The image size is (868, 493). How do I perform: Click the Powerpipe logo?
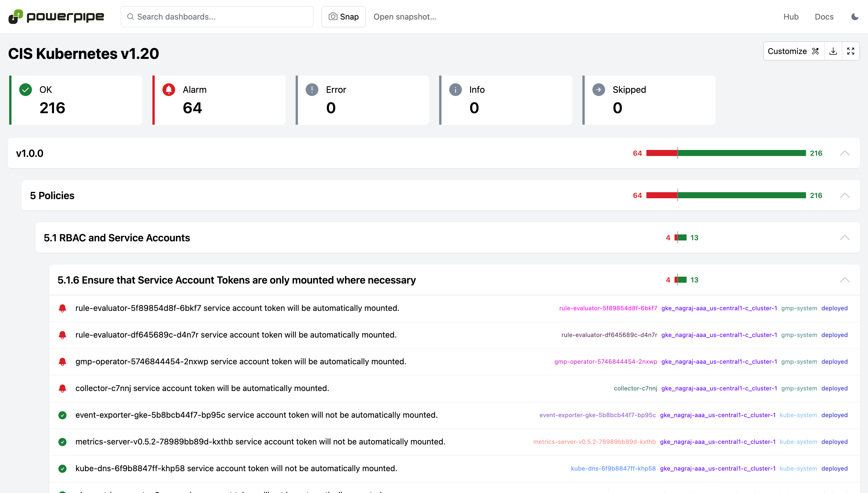click(56, 17)
